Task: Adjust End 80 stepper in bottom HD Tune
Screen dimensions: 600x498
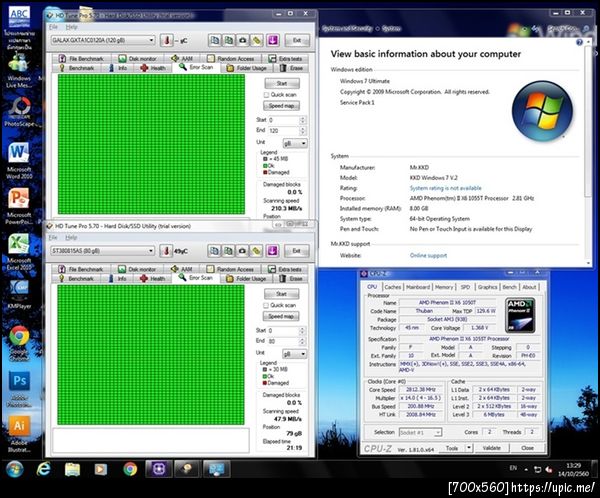Action: coord(302,341)
